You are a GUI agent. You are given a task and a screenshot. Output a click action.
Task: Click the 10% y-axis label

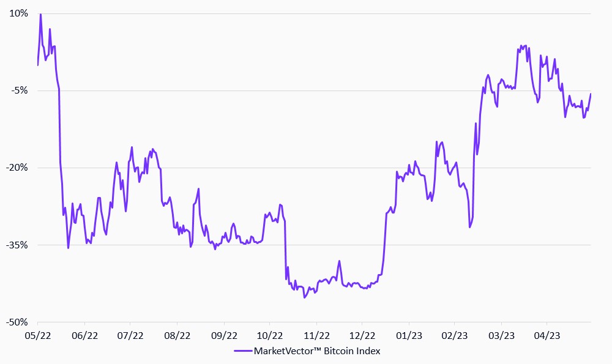click(20, 13)
